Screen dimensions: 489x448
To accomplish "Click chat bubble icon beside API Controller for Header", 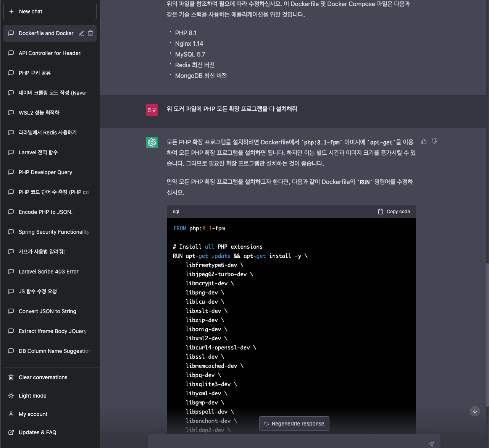I will tap(11, 53).
